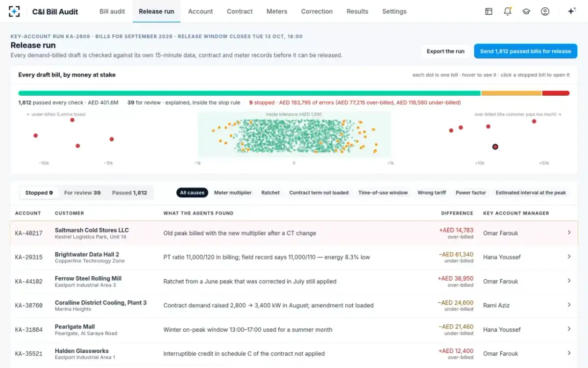Open the layout panel icon in the header

click(489, 11)
